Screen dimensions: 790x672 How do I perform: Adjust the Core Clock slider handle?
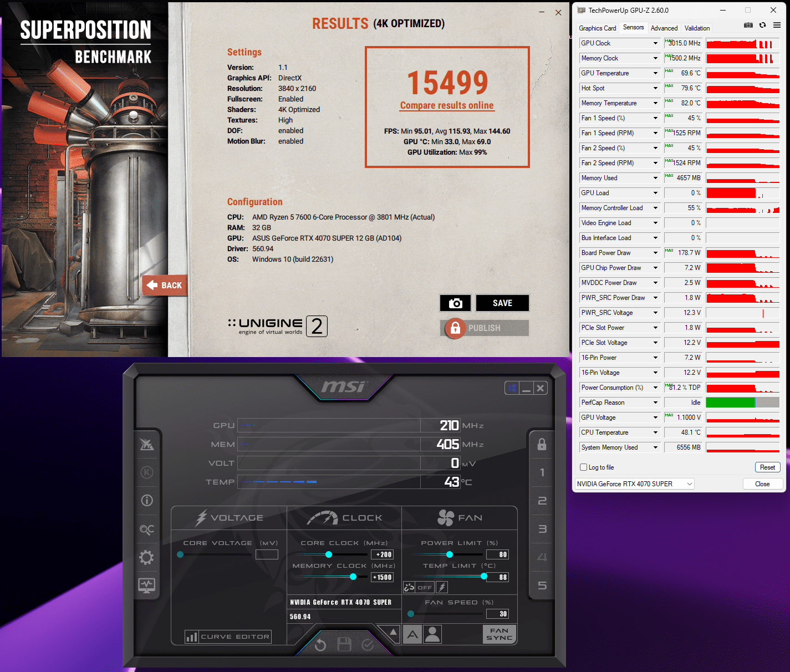click(329, 554)
